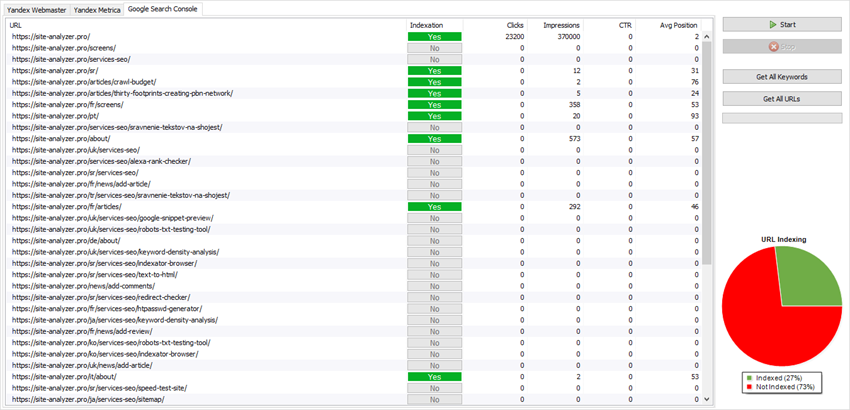Viewport: 850px width, 410px height.
Task: Sort by CTR column header
Action: [x=609, y=25]
